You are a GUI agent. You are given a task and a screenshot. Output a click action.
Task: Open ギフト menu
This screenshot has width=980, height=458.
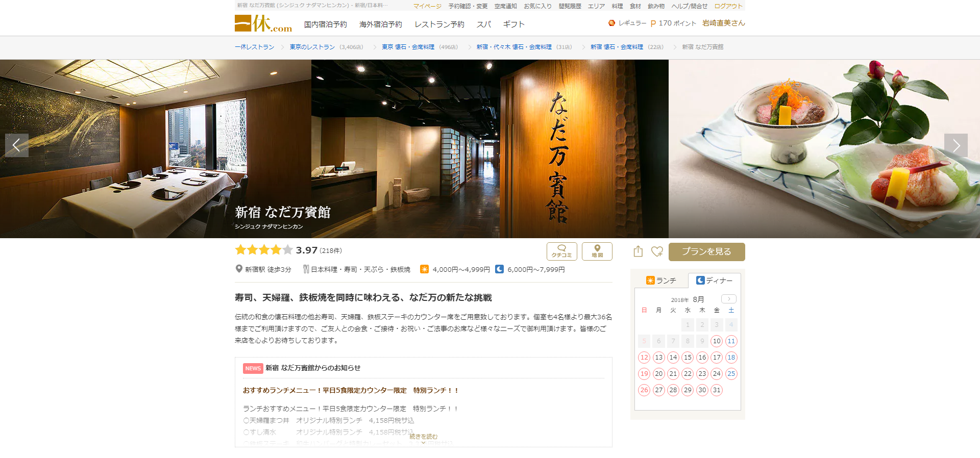513,24
